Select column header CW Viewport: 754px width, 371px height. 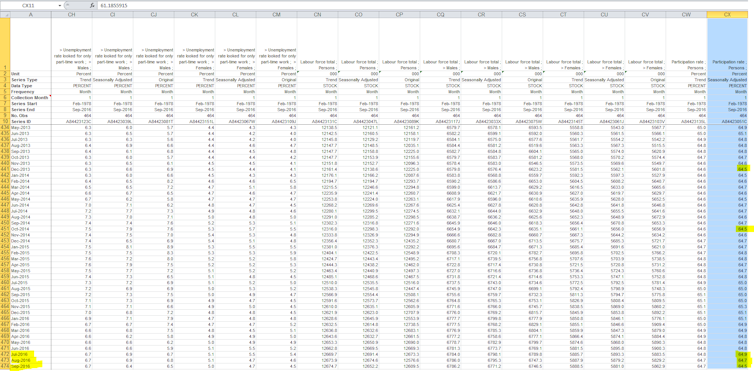686,15
